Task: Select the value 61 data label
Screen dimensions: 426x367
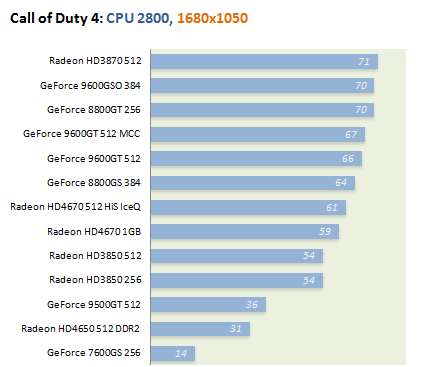Action: pyautogui.click(x=332, y=208)
